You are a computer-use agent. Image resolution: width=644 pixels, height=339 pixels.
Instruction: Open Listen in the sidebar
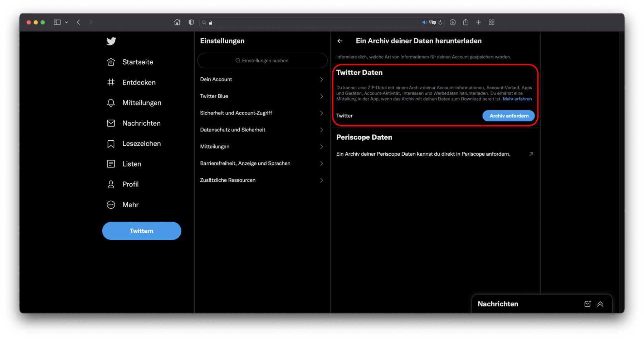(x=131, y=164)
